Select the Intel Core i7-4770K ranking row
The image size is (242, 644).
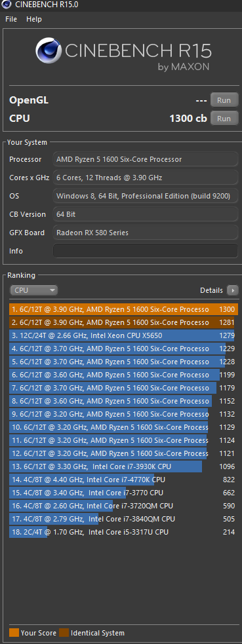pos(123,480)
